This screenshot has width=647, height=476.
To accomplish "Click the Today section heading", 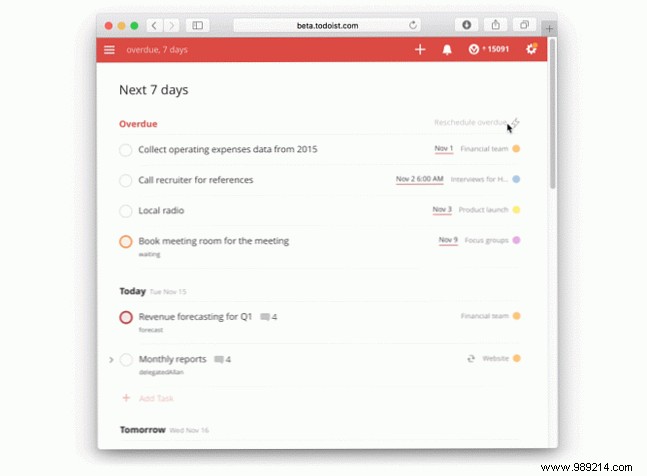I will 132,291.
